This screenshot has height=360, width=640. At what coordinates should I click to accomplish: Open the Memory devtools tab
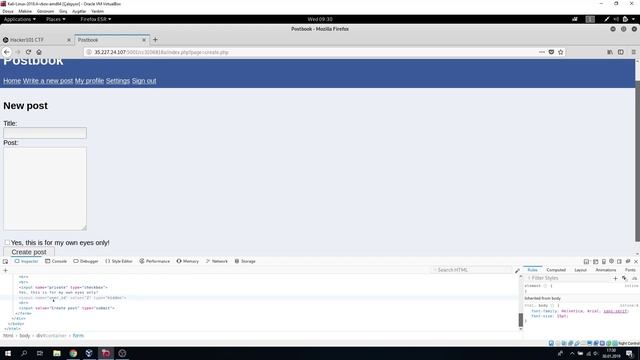click(187, 261)
